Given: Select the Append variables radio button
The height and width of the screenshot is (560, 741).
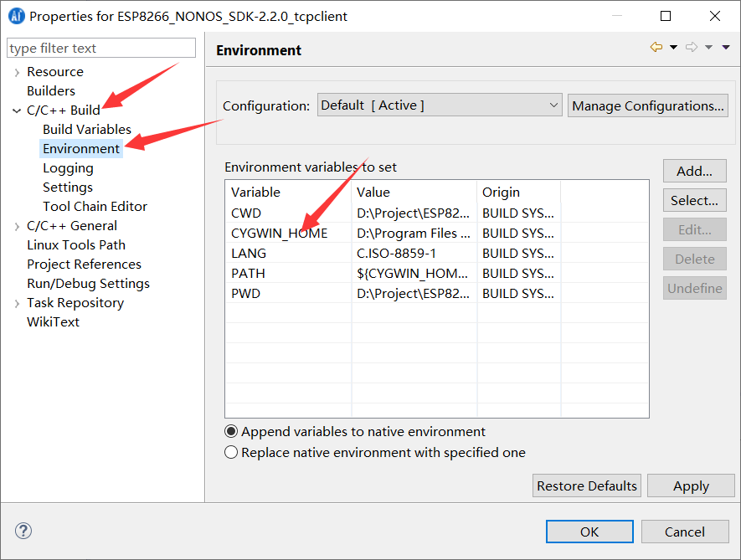Looking at the screenshot, I should click(230, 431).
